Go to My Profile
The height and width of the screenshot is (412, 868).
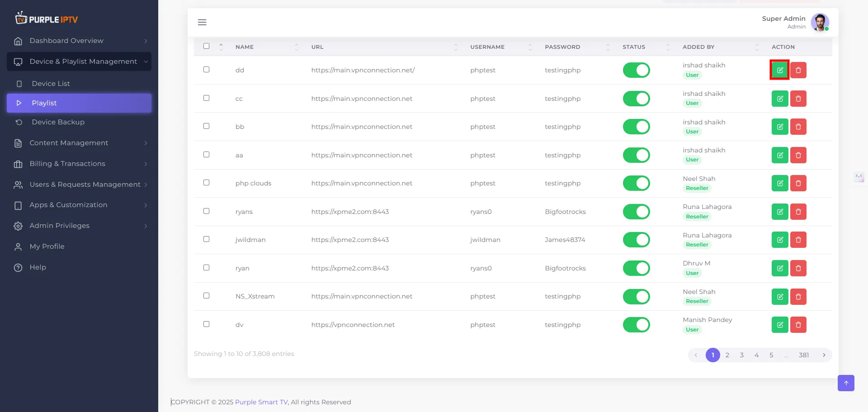coord(79,246)
